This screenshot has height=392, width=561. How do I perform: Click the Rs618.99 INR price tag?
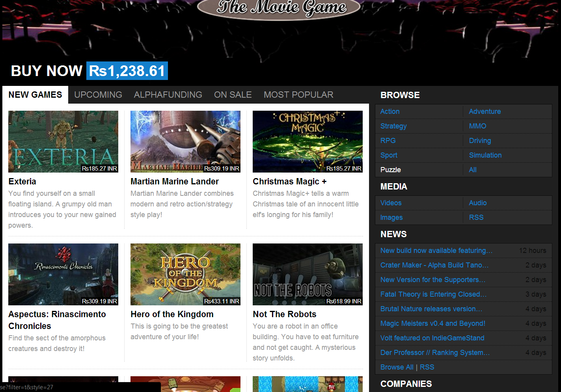[344, 301]
